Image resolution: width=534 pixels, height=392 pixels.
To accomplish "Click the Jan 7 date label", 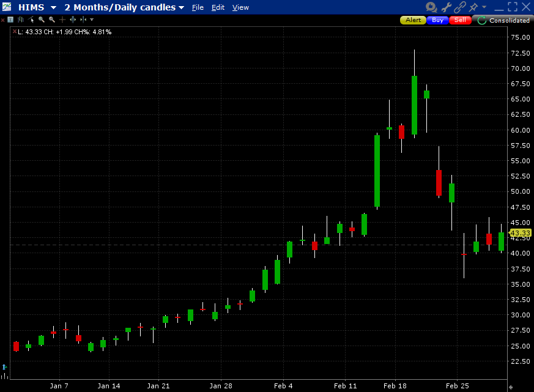I will pyautogui.click(x=59, y=386).
